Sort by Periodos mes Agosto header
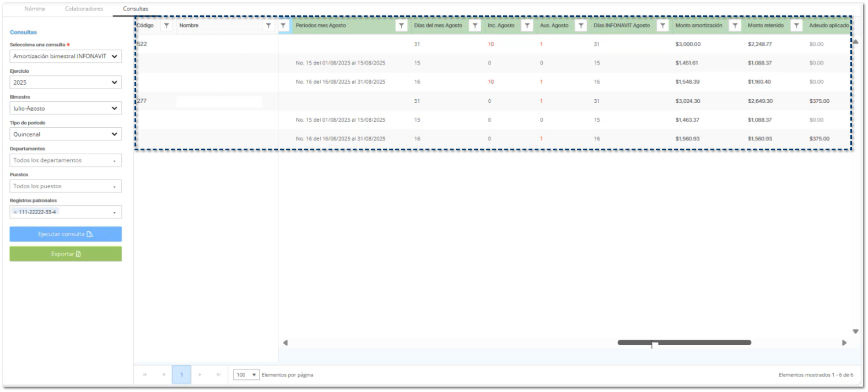 pyautogui.click(x=321, y=25)
